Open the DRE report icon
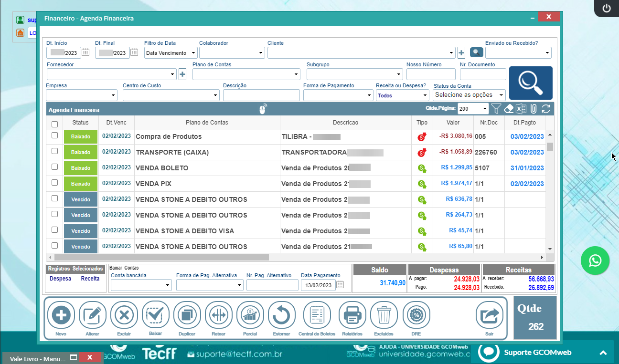The image size is (619, 364). [416, 315]
